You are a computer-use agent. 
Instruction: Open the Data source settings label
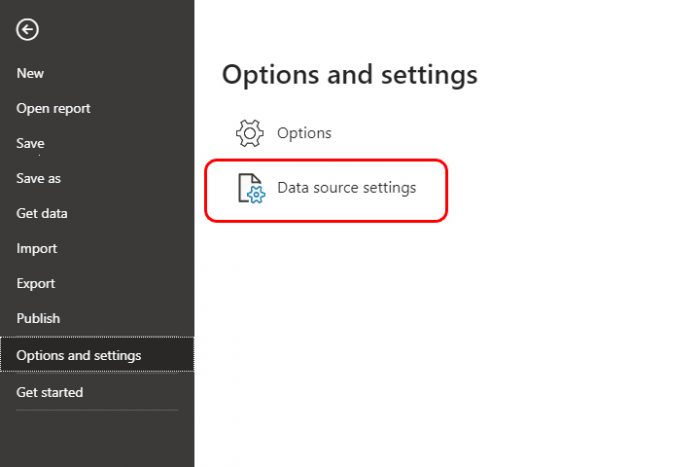tap(346, 188)
